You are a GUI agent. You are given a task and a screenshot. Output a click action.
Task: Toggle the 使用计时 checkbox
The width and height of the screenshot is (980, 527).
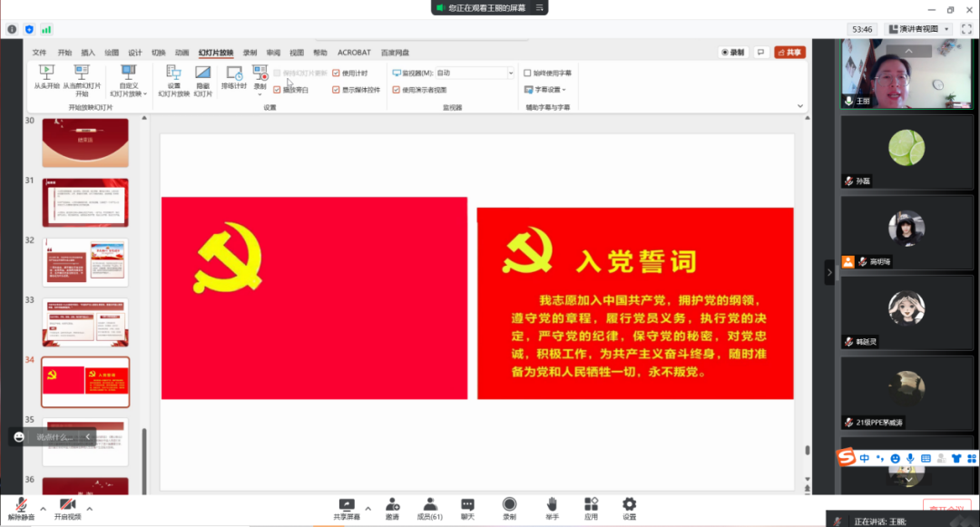point(337,73)
